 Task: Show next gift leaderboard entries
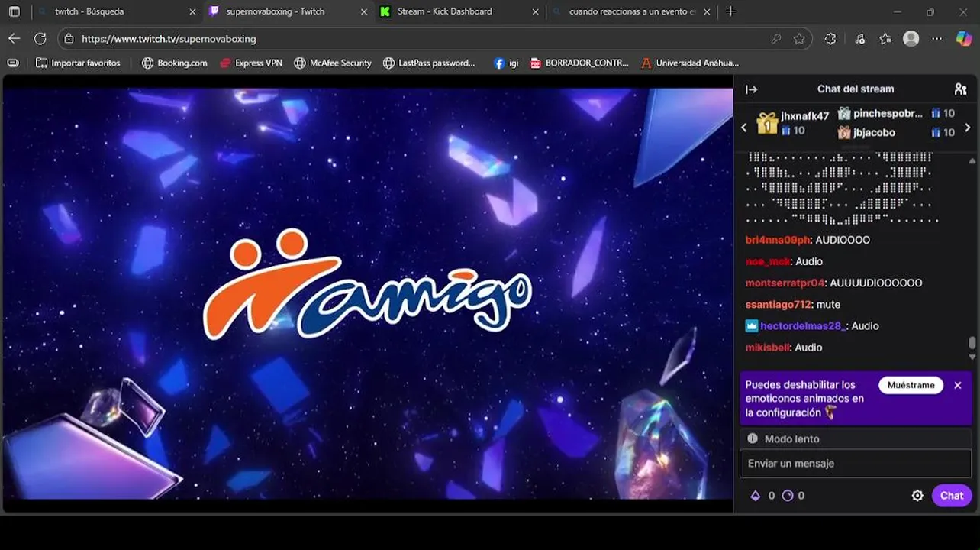click(968, 128)
